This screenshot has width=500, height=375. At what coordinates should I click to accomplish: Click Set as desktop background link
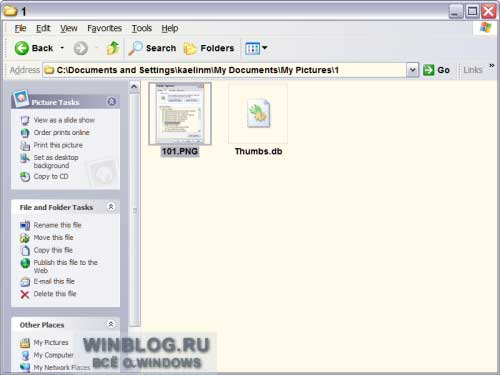pos(56,161)
